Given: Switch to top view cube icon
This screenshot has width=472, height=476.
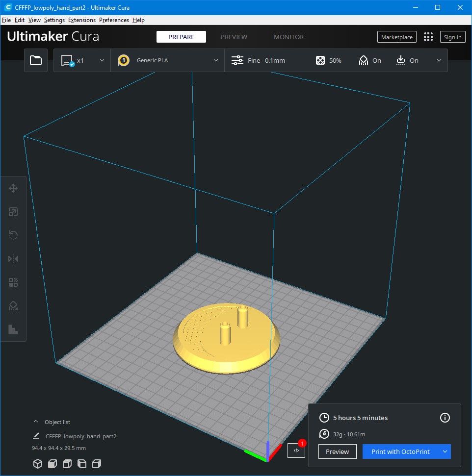Looking at the screenshot, I should click(x=67, y=464).
